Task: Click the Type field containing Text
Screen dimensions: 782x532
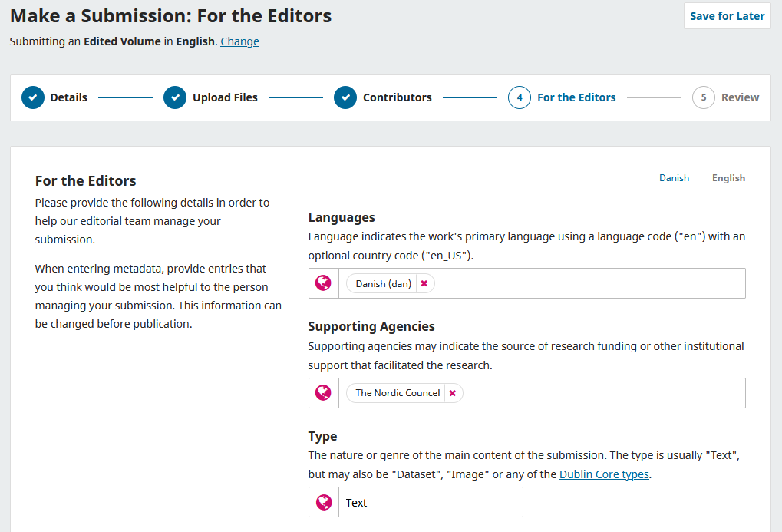Action: pos(430,502)
